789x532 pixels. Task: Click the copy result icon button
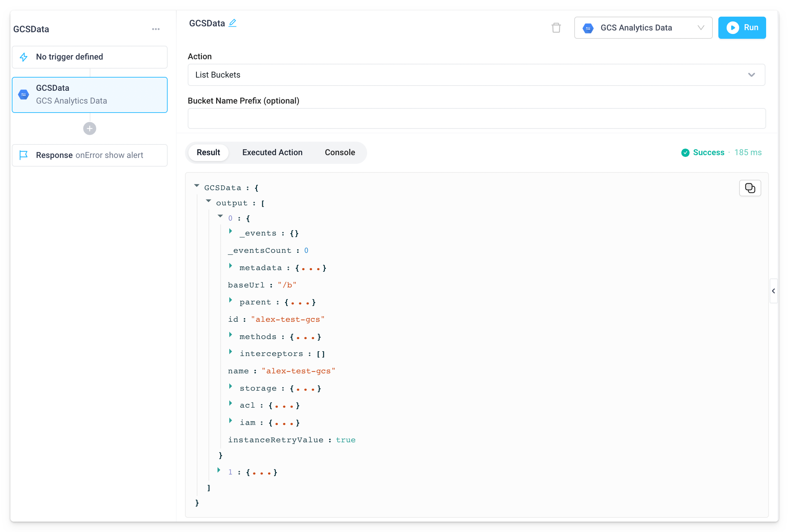(x=750, y=188)
